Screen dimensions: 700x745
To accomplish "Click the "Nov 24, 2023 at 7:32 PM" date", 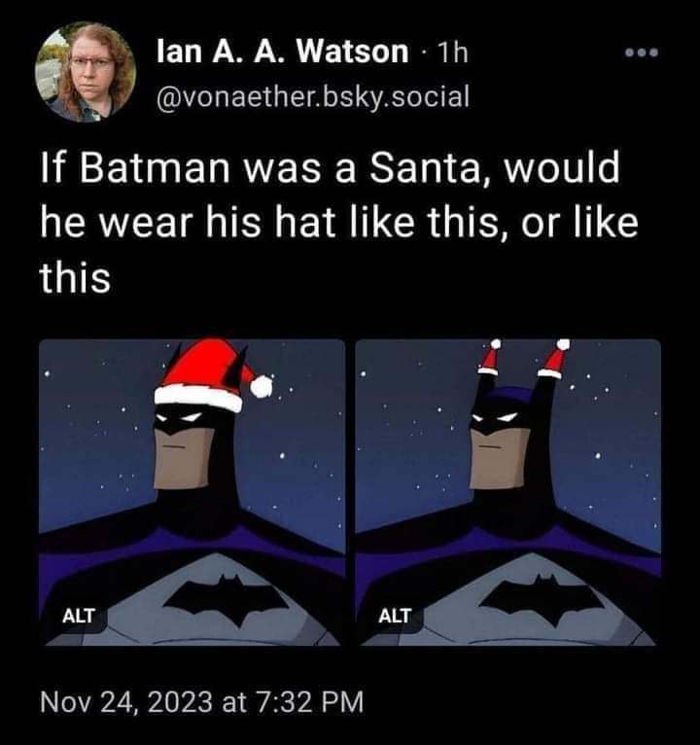I will 200,698.
